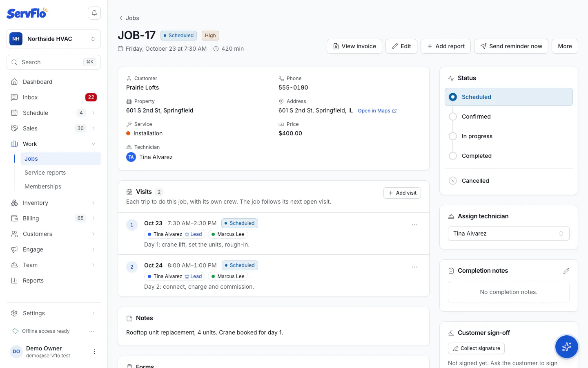Expand the Sales submenu chevron

click(x=94, y=128)
